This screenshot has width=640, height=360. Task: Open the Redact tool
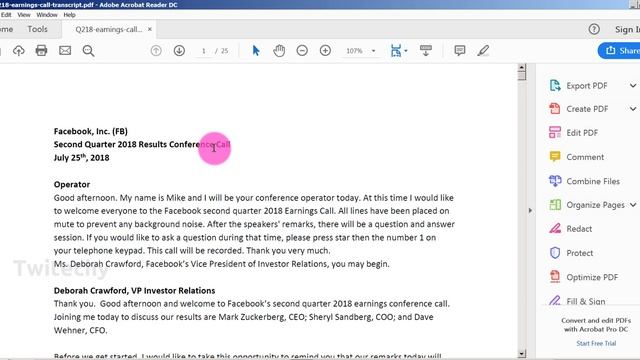(579, 229)
